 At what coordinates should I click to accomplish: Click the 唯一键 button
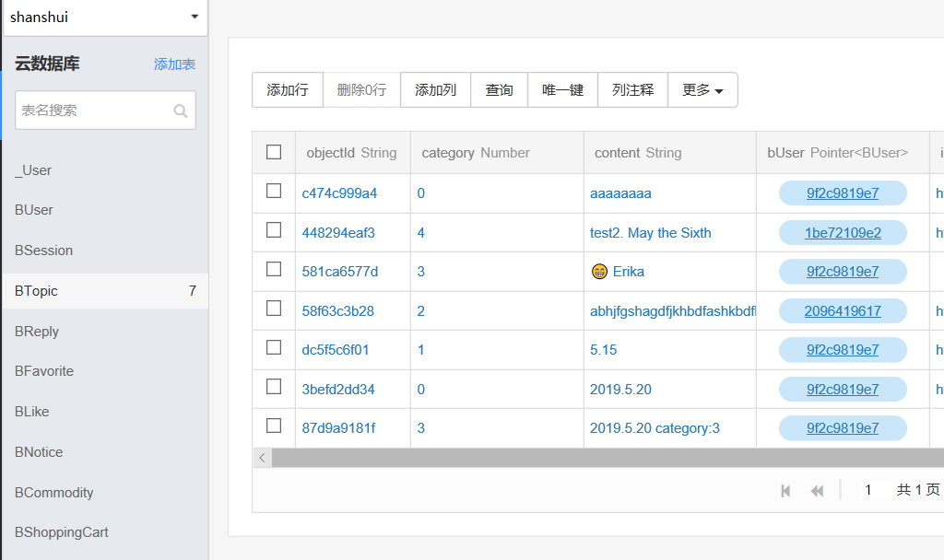563,90
